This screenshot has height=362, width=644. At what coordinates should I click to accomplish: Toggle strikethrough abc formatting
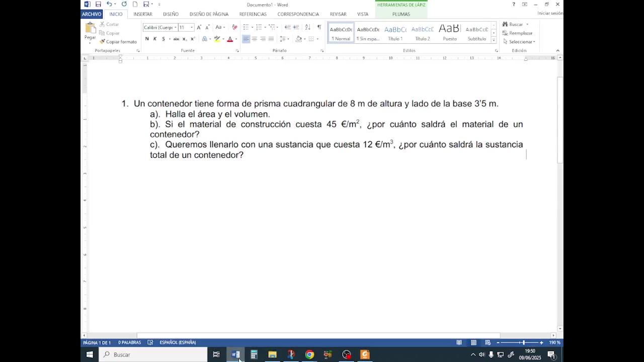[176, 39]
